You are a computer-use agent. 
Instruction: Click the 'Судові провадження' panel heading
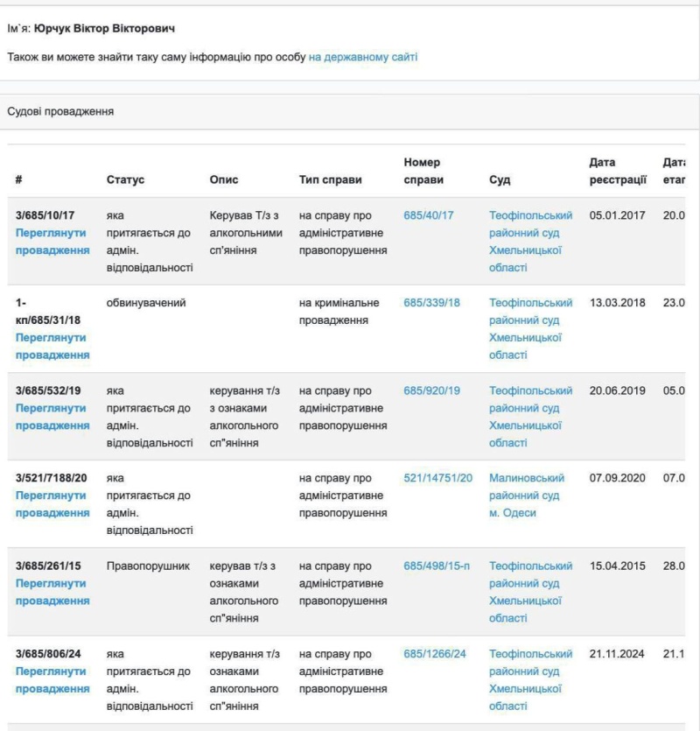coord(60,112)
